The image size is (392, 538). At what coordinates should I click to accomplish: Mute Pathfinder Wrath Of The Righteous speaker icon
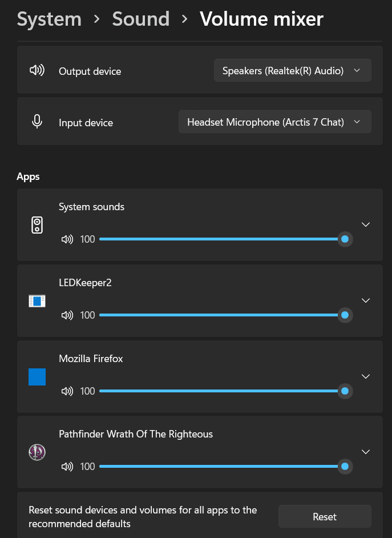tap(67, 467)
